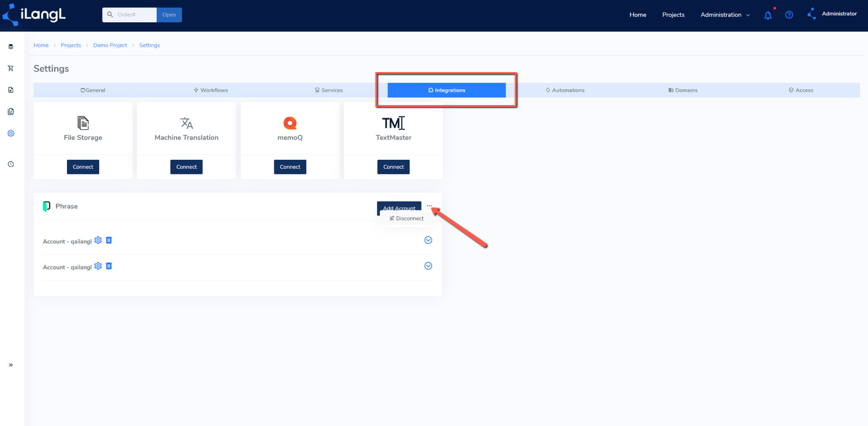
Task: Switch to the Access tab
Action: point(801,90)
